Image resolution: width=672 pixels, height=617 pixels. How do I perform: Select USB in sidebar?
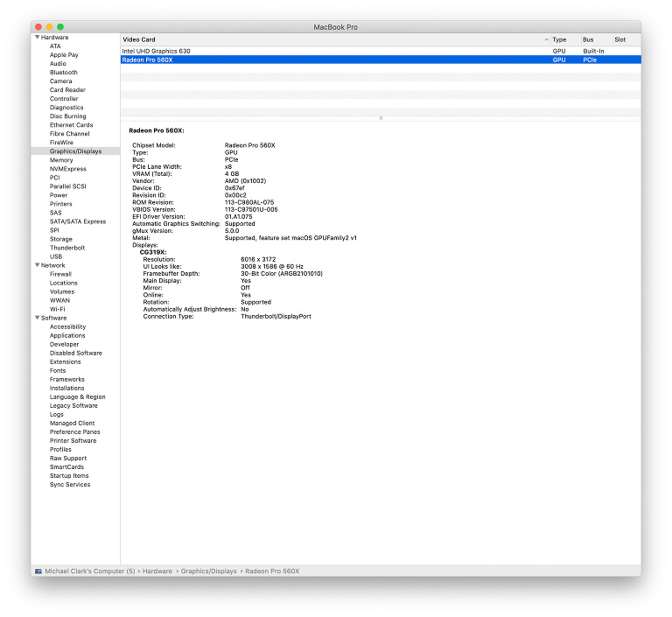pos(56,256)
